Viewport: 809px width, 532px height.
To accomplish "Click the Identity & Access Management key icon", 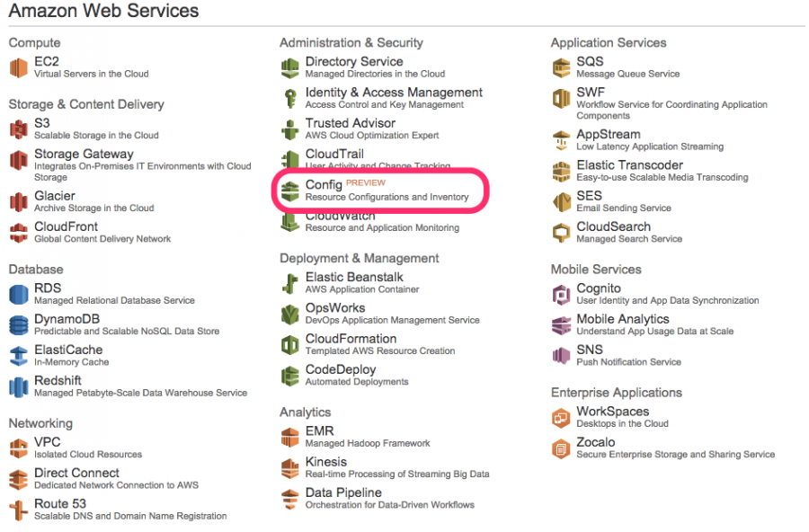I will tap(290, 98).
